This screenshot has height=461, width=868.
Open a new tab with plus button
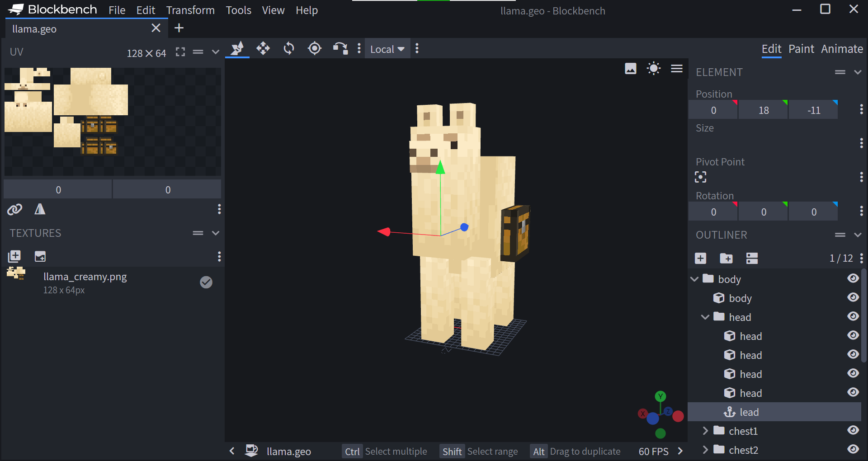tap(179, 28)
